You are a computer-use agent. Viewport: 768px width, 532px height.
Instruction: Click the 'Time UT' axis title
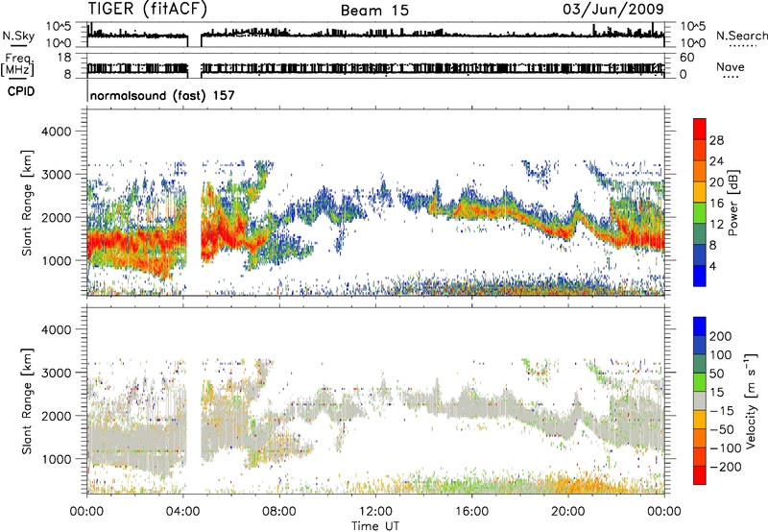tap(375, 526)
